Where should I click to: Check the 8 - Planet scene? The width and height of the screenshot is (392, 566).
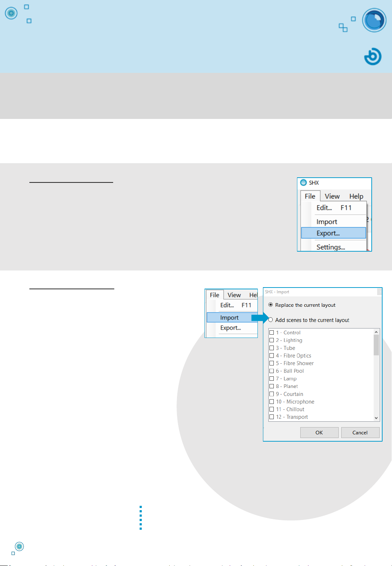272,386
